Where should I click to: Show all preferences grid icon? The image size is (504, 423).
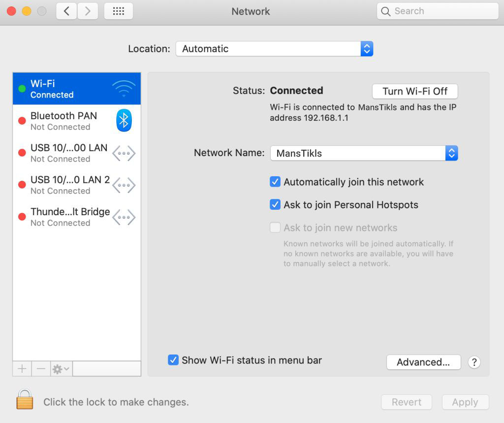[119, 11]
